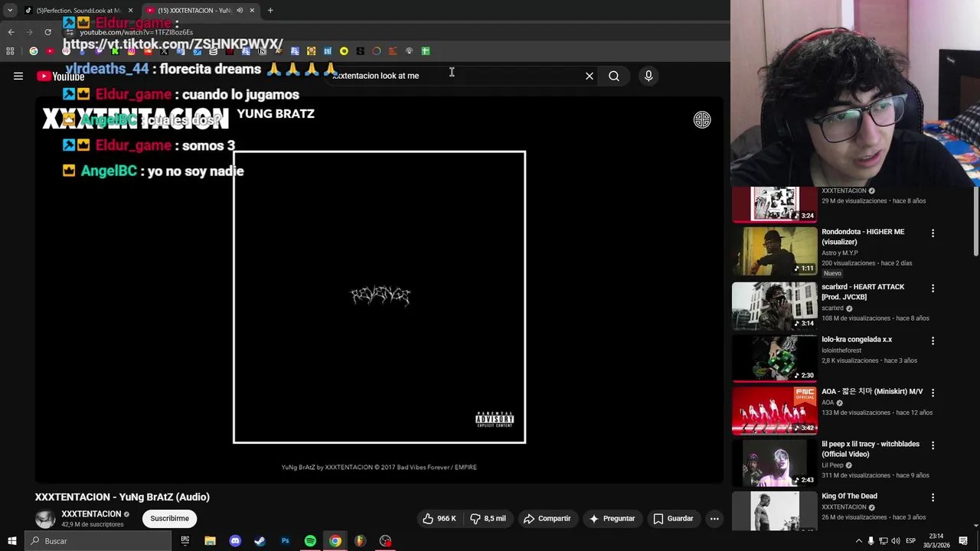980x551 pixels.
Task: Open the YouTube hamburger guide menu
Action: click(18, 76)
